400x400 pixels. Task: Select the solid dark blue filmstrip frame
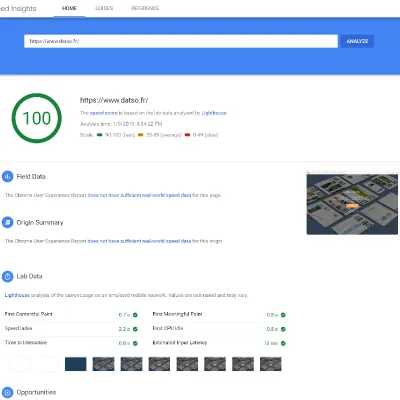tap(76, 364)
